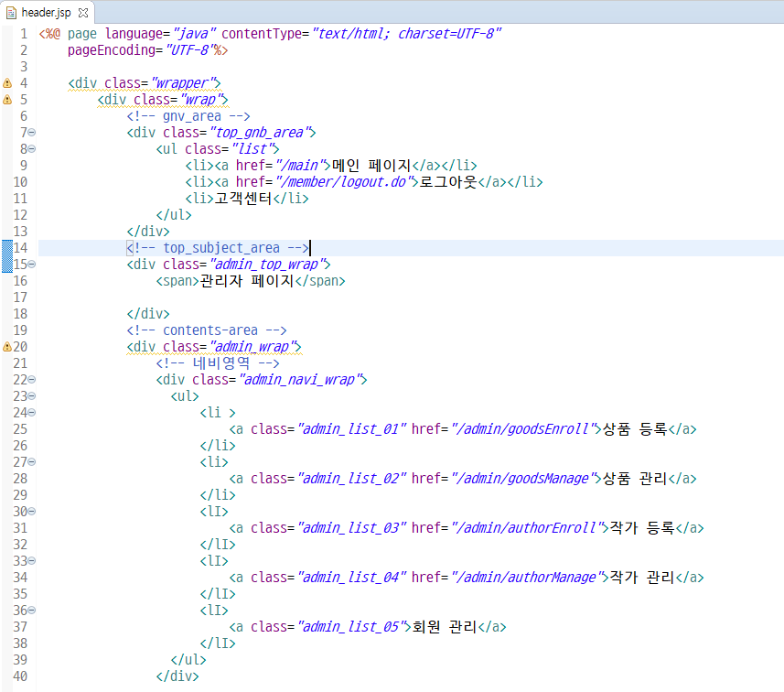
Task: Click the 회원 관리 link text
Action: click(x=445, y=627)
